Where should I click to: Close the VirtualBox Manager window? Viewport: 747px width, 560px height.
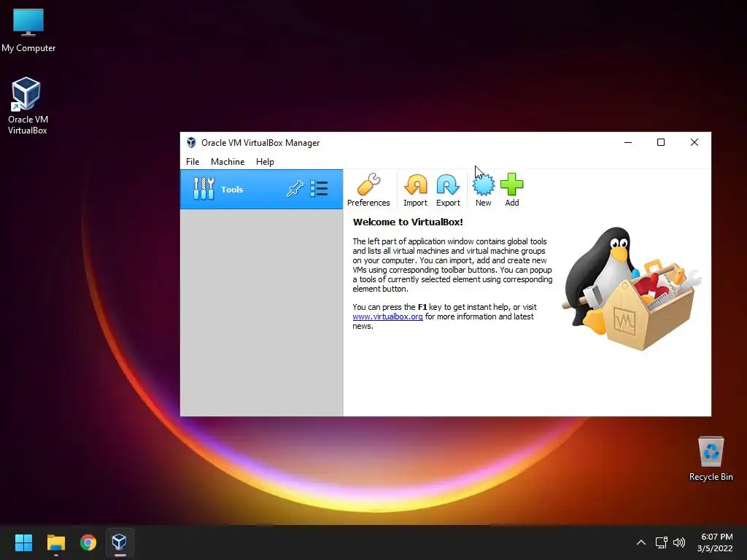pos(694,142)
